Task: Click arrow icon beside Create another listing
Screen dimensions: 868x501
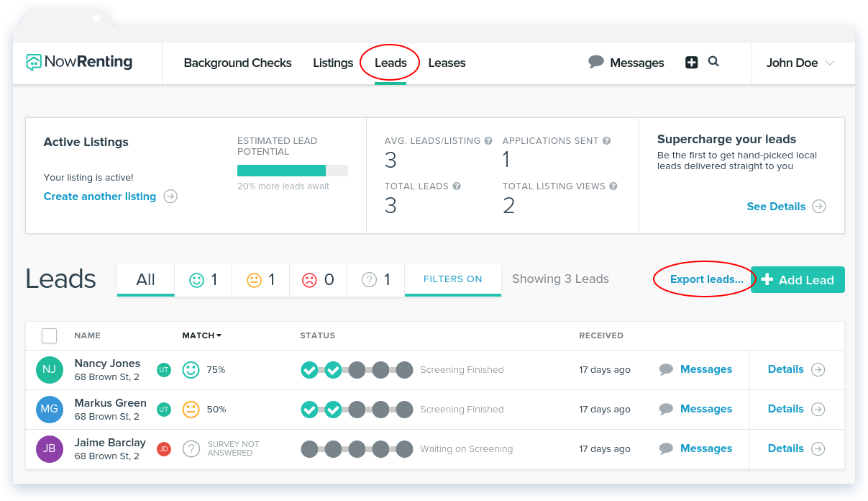Action: tap(170, 197)
